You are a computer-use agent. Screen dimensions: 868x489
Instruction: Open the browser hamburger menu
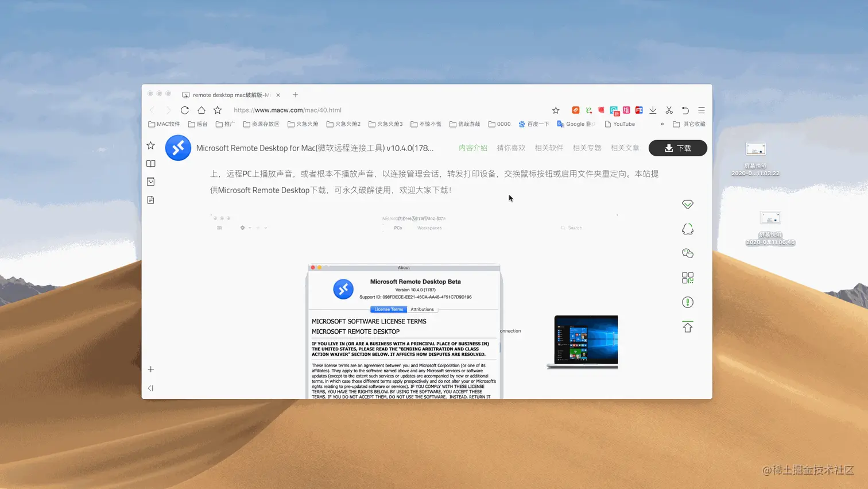pos(702,110)
